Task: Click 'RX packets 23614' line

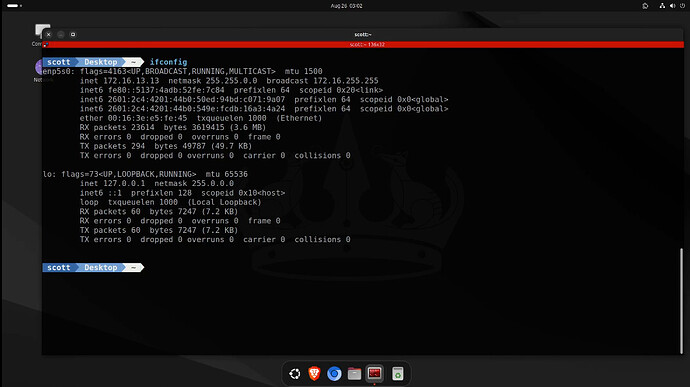Action: point(172,127)
